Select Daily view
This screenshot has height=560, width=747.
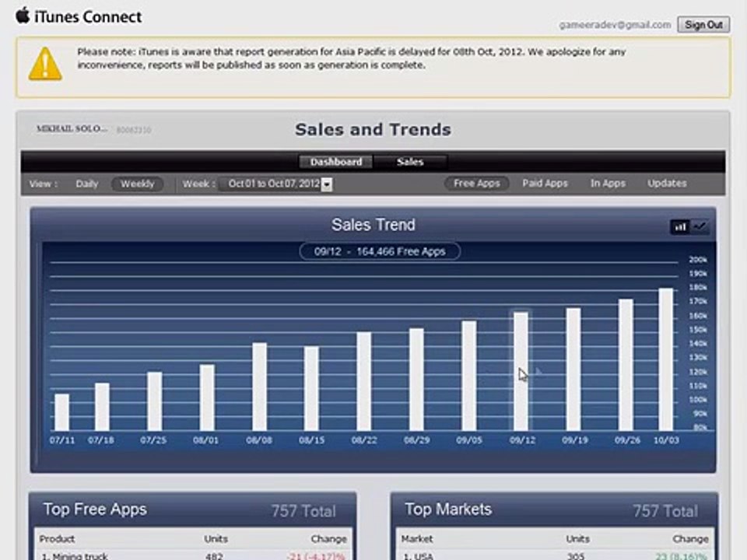[x=86, y=184]
